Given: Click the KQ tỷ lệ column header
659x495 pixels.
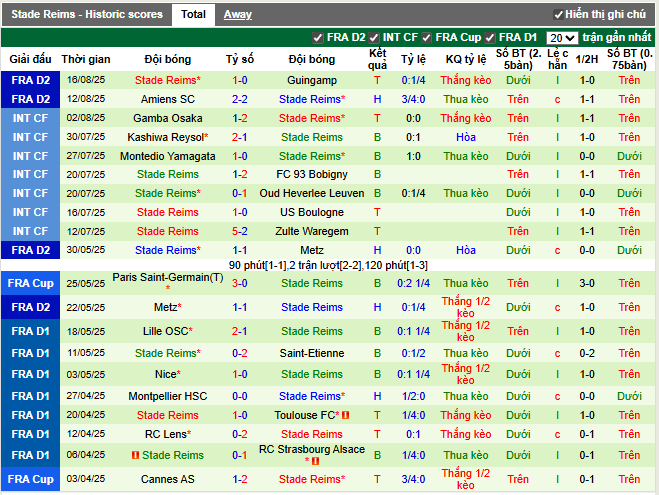Looking at the screenshot, I should click(466, 59).
